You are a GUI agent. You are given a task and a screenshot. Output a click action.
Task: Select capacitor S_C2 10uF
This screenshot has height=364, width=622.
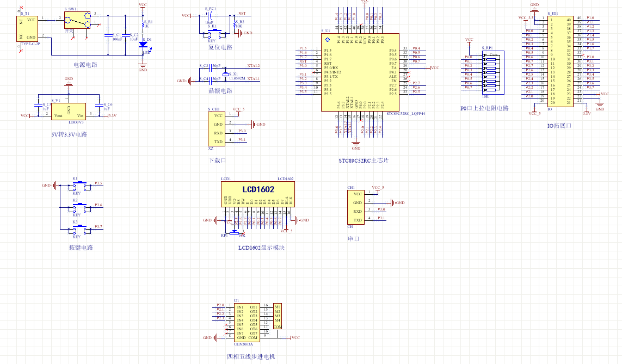(125, 36)
